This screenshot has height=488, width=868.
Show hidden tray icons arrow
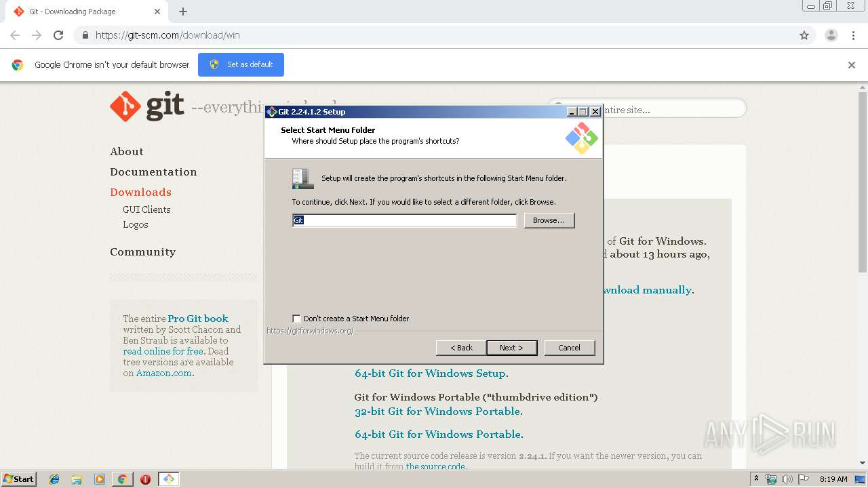click(x=756, y=479)
